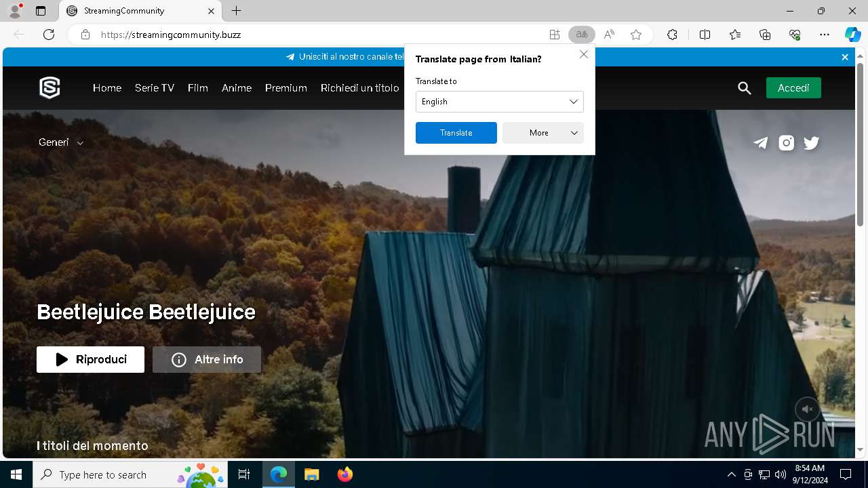Open Browser essentials heart icon

[795, 35]
